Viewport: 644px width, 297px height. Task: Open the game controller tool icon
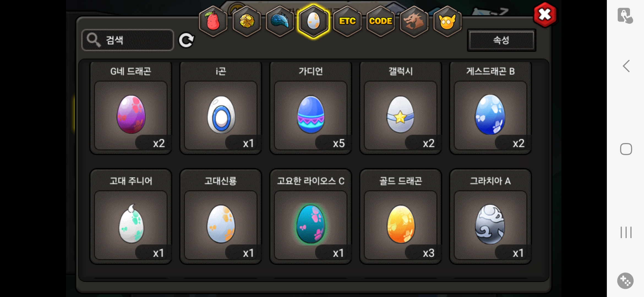[x=625, y=281]
